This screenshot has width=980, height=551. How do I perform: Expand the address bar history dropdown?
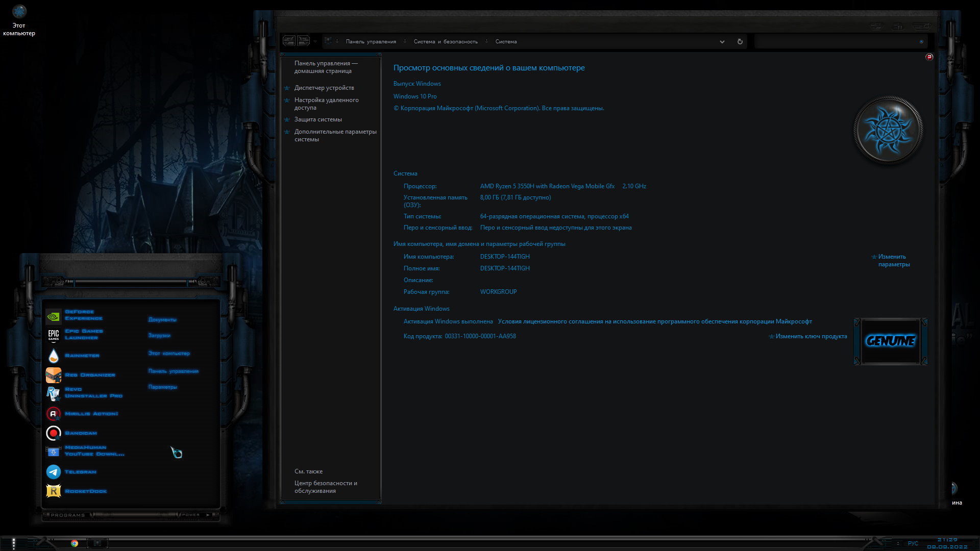[x=722, y=42]
